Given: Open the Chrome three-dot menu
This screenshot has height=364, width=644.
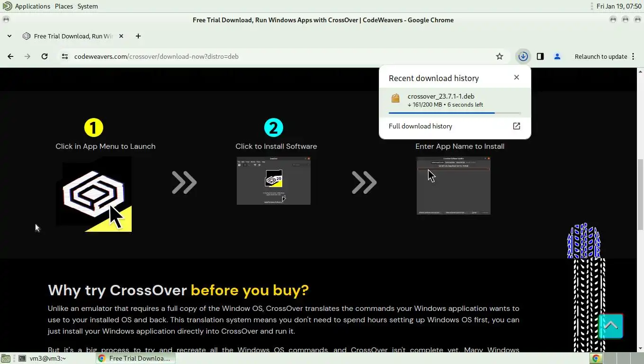Looking at the screenshot, I should 633,56.
